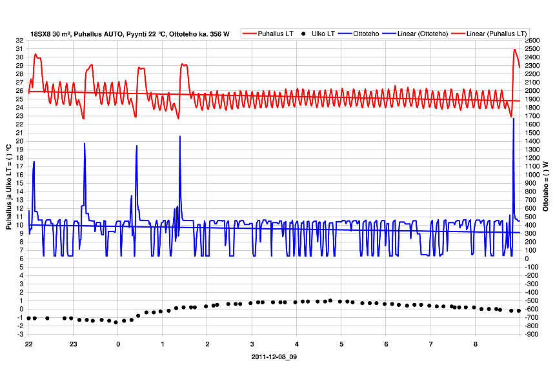Image resolution: width=555 pixels, height=392 pixels.
Task: Select the left axis title "Puhallus ja Ulko LT"
Action: click(9, 187)
